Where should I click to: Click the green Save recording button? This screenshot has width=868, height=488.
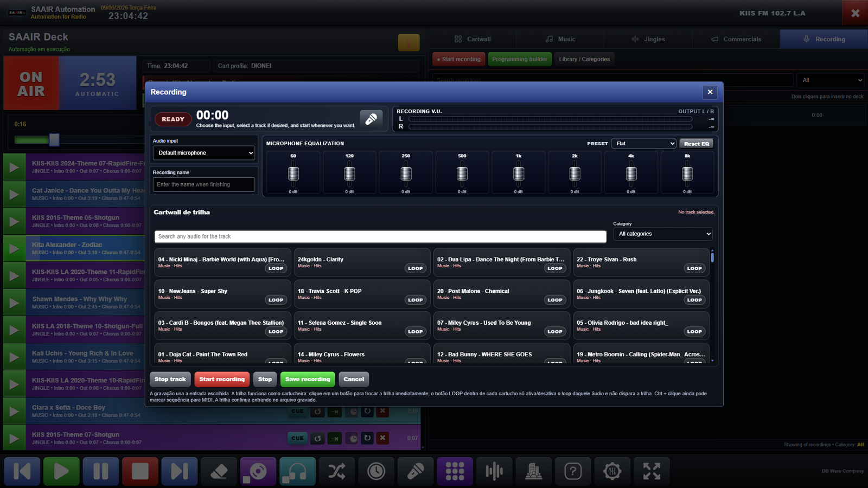308,380
